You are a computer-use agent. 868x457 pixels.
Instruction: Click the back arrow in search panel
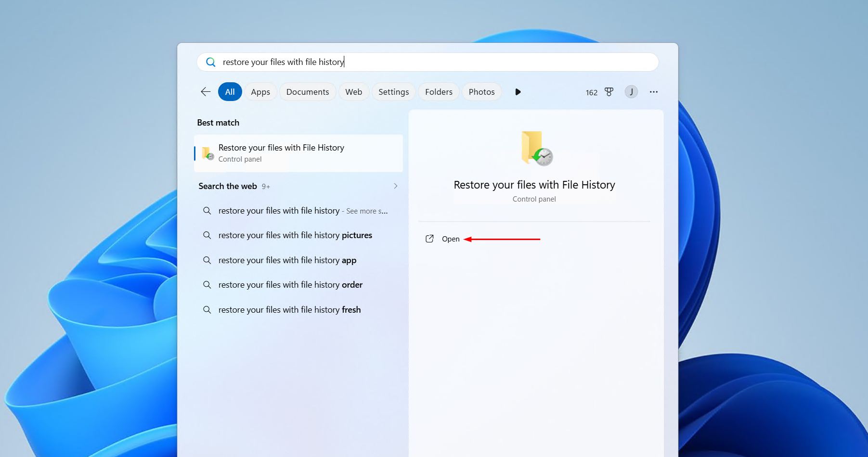click(206, 92)
